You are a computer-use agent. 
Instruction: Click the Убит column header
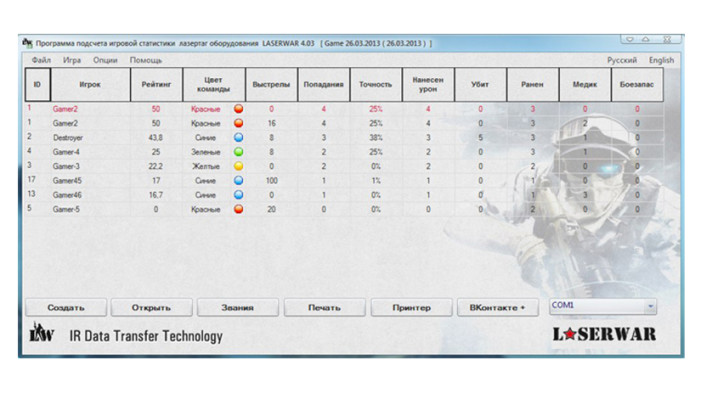click(x=480, y=85)
